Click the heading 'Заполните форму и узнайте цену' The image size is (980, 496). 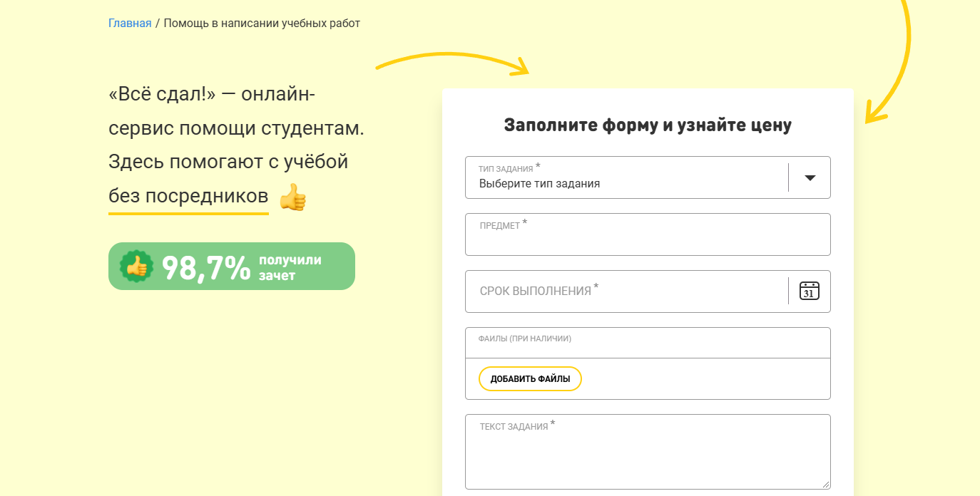648,125
